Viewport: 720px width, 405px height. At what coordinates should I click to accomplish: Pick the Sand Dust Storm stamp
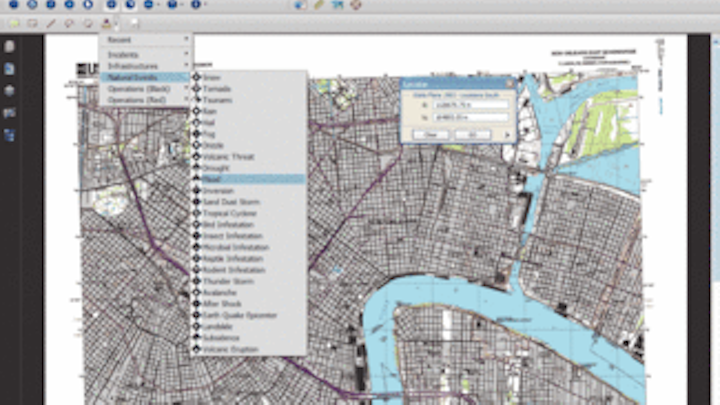tap(248, 202)
